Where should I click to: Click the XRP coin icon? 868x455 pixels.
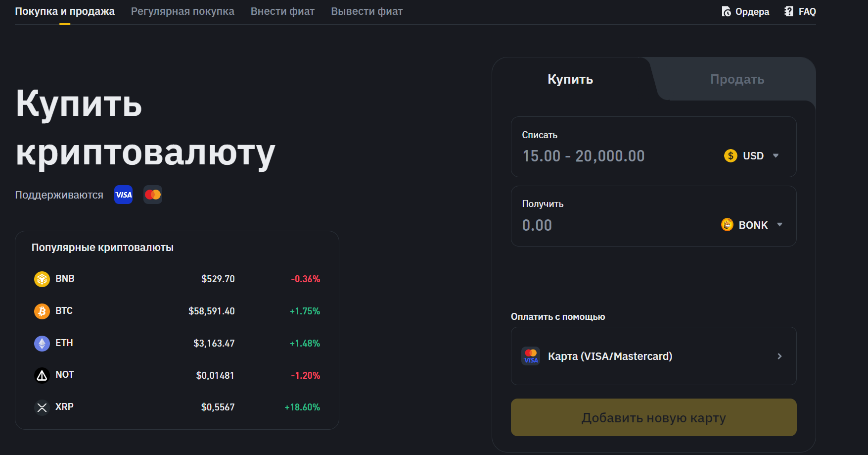click(42, 407)
